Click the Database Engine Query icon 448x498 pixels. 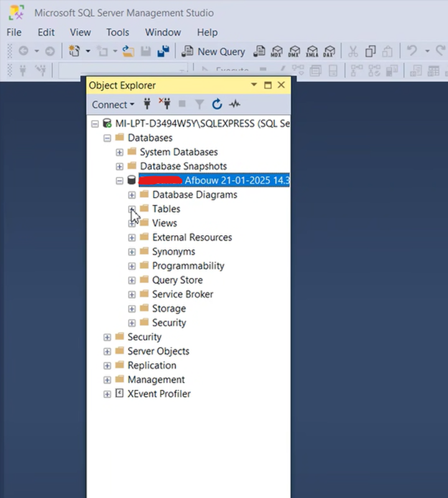[x=259, y=51]
